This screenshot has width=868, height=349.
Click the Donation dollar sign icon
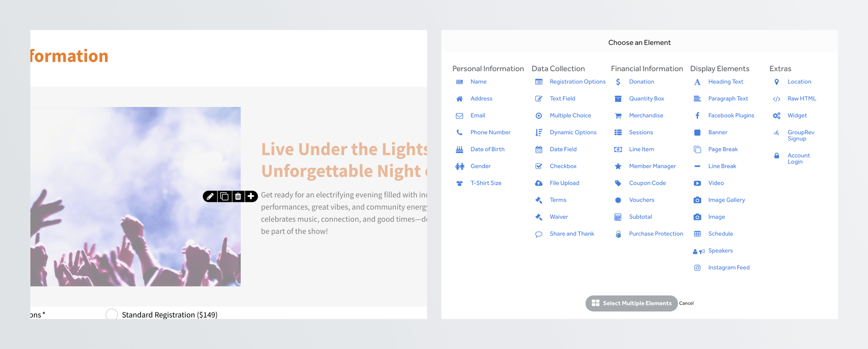coord(618,82)
